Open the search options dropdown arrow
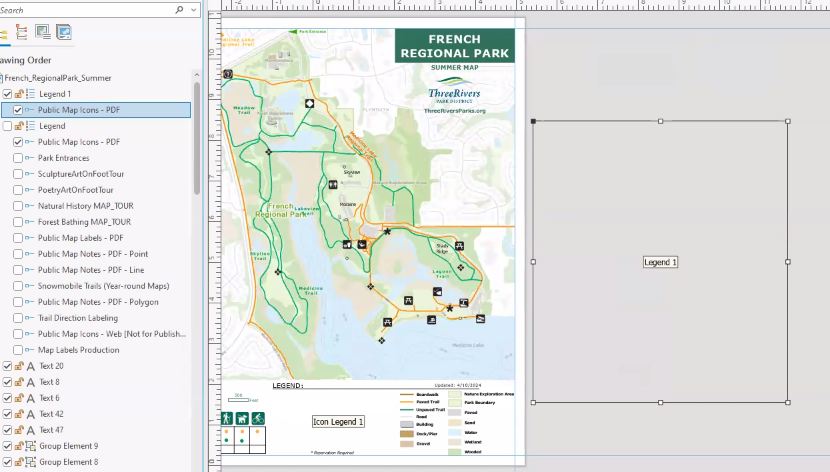The image size is (830, 472). click(193, 9)
